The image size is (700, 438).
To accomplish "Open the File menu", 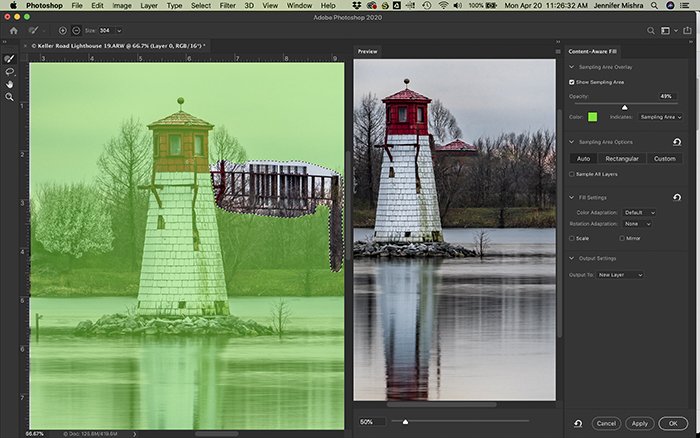I will pyautogui.click(x=77, y=5).
